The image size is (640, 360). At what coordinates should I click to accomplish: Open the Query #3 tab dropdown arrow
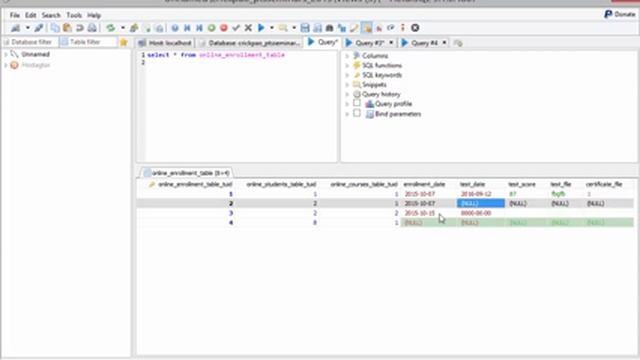click(391, 43)
